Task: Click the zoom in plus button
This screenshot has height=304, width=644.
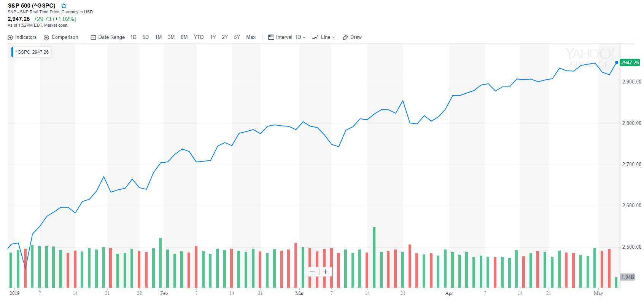Action: pos(325,272)
